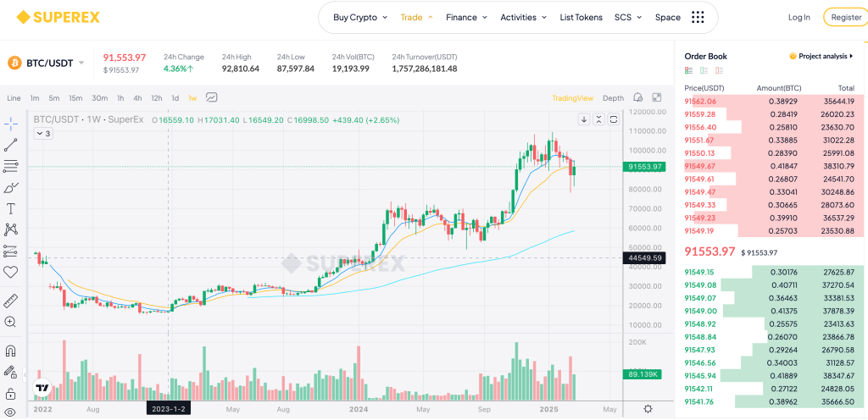The width and height of the screenshot is (868, 420).
Task: Expand the BTC/USDT pair selector
Action: coord(81,63)
